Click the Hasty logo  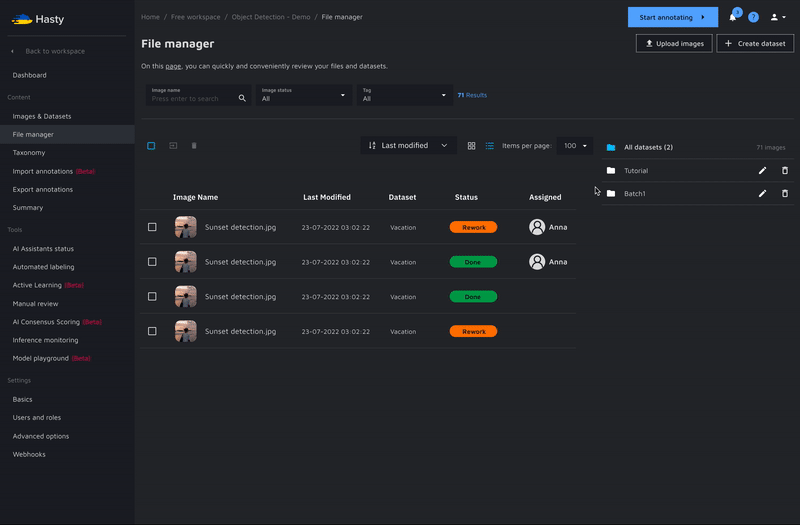pyautogui.click(x=38, y=19)
